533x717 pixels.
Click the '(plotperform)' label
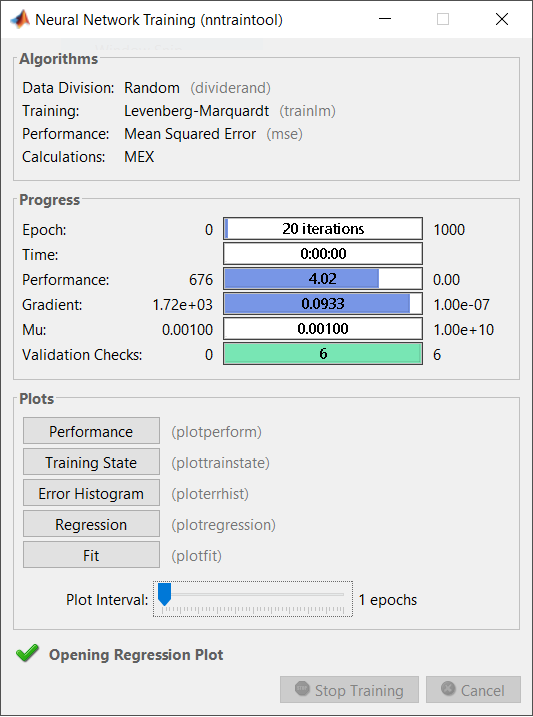point(216,432)
